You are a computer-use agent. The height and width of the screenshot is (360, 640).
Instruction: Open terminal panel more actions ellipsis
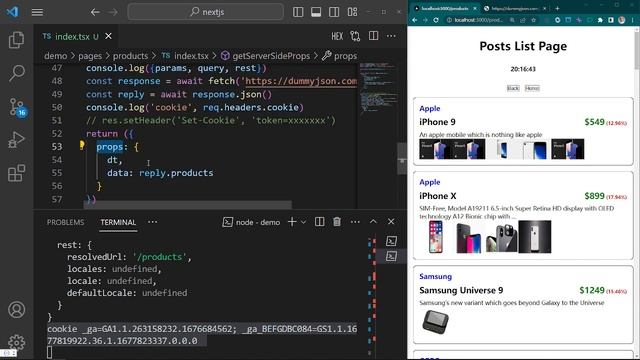pos(355,222)
